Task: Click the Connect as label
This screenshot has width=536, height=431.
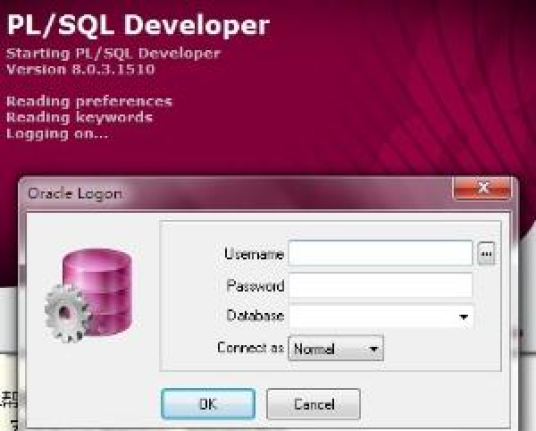Action: [251, 348]
